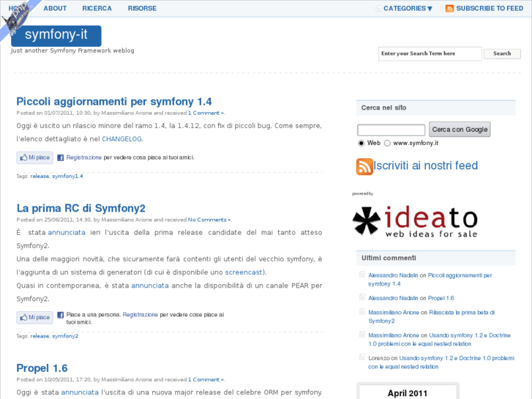
Task: Click the ideato asterisk logo
Action: click(367, 220)
